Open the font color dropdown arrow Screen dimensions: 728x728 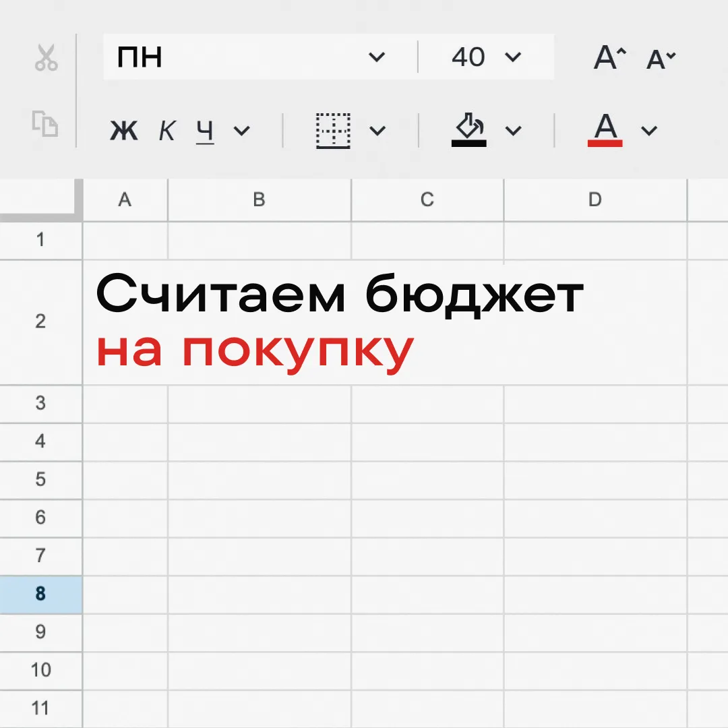pos(649,131)
